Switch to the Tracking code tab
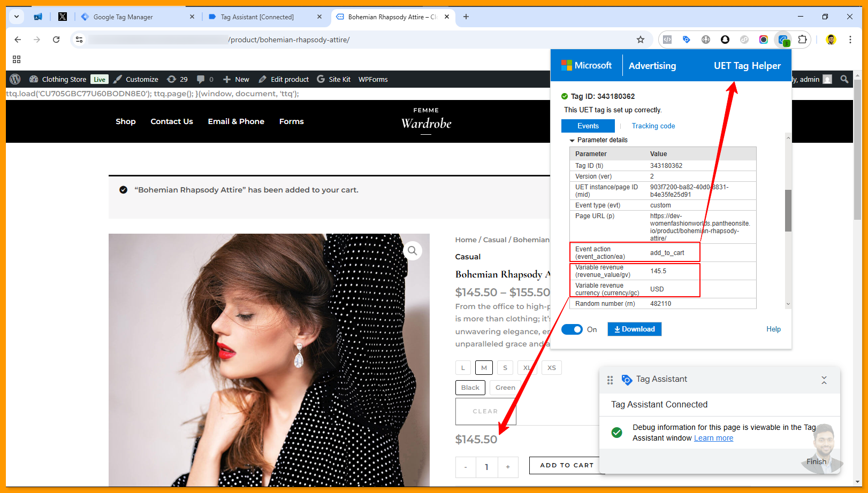This screenshot has width=868, height=493. tap(653, 126)
